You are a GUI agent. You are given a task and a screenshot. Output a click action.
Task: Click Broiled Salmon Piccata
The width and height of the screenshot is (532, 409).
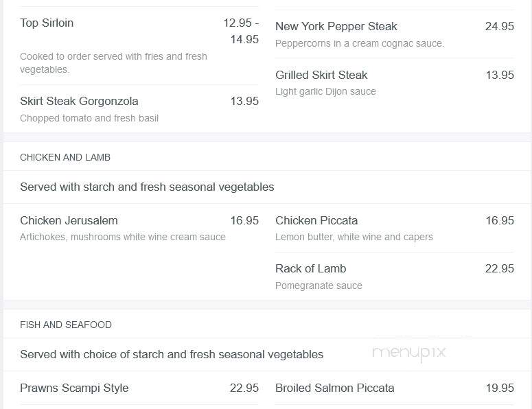click(x=335, y=388)
